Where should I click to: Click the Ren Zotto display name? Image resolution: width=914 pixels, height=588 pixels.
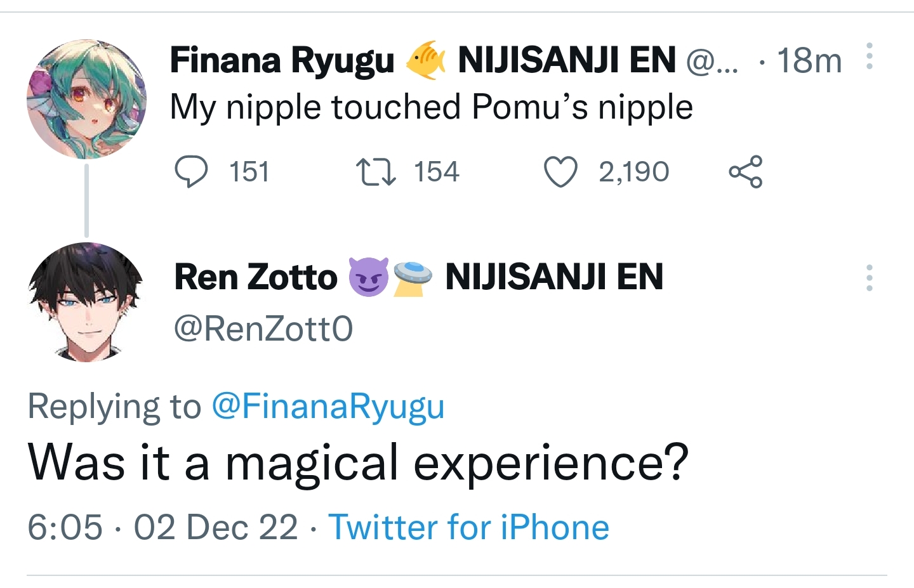[256, 277]
